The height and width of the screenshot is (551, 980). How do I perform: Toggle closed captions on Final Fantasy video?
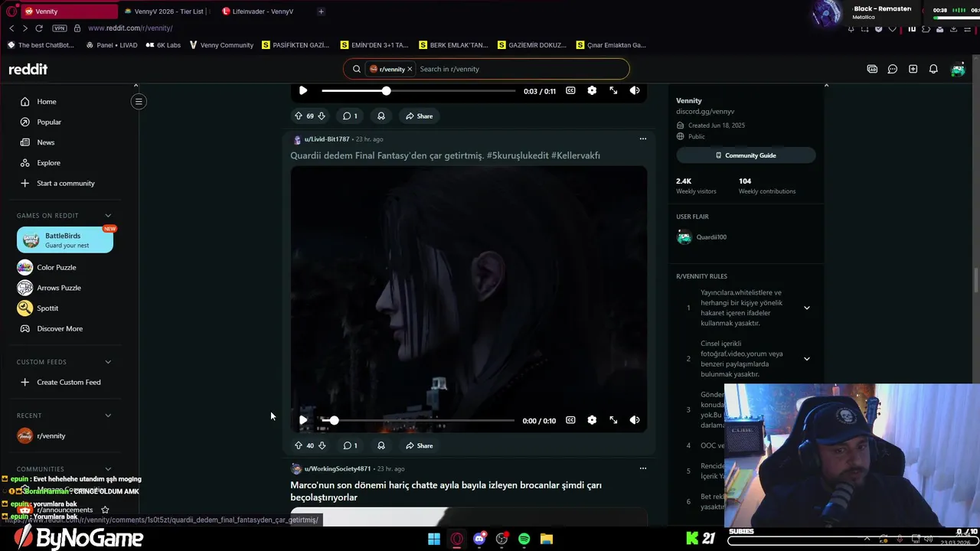[570, 420]
